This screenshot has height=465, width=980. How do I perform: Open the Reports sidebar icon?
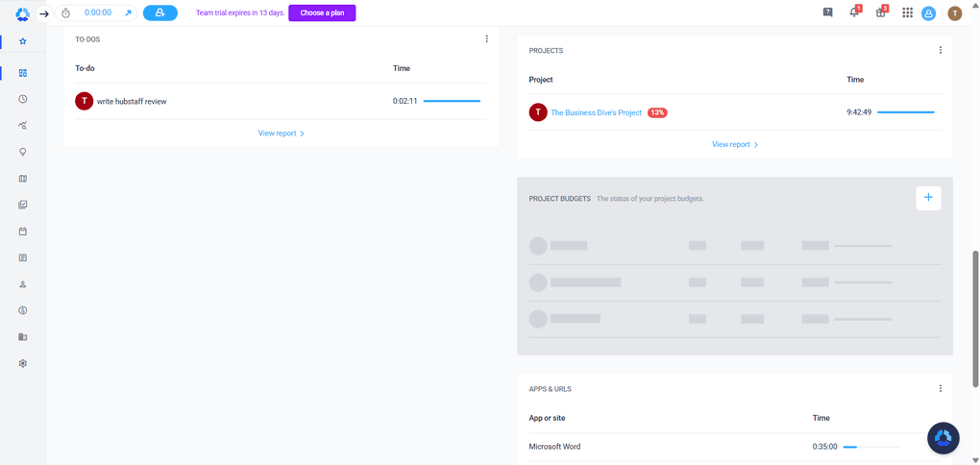point(23,257)
